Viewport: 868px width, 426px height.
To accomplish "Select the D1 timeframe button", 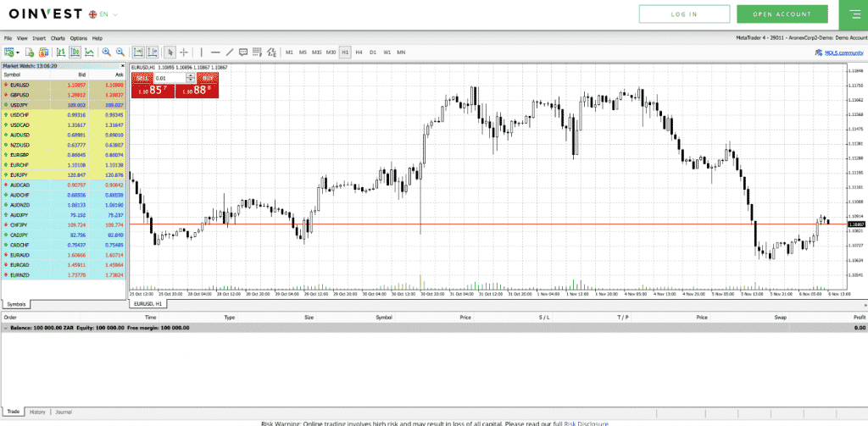I will (x=373, y=52).
